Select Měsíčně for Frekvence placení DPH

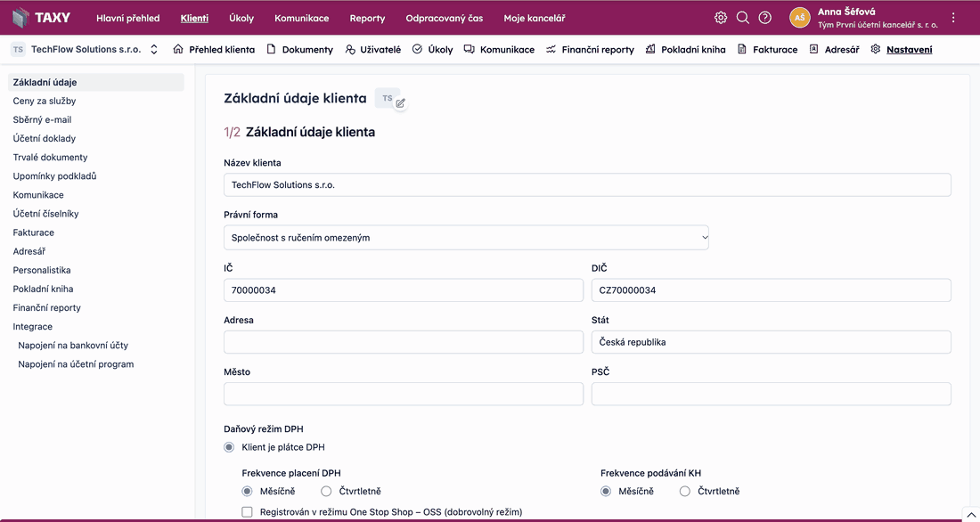tap(247, 492)
